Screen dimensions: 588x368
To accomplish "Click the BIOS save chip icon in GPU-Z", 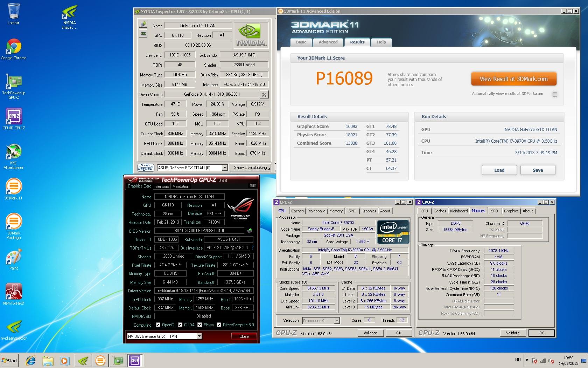I will (250, 231).
